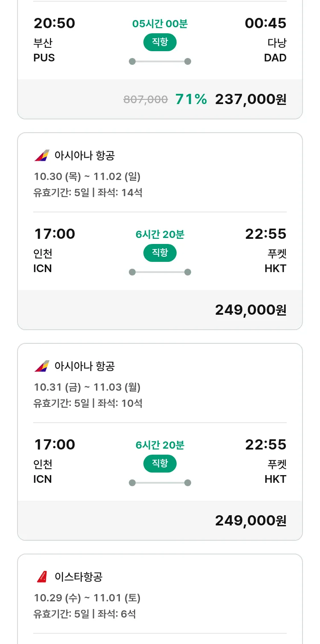Open the 이스타항공 flight card title
This screenshot has height=644, width=320.
(x=79, y=577)
